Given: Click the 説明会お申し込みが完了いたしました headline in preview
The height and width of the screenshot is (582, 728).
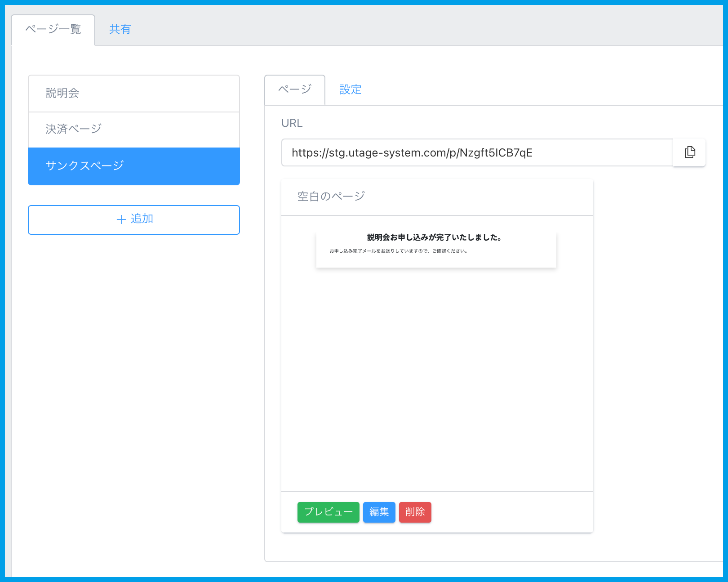Looking at the screenshot, I should (434, 237).
